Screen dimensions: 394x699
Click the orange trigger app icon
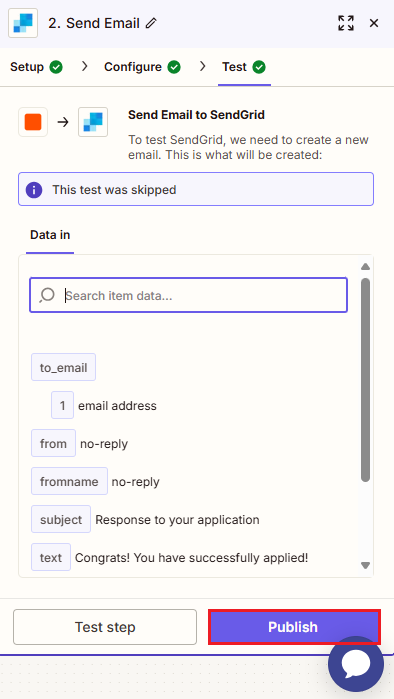click(33, 122)
